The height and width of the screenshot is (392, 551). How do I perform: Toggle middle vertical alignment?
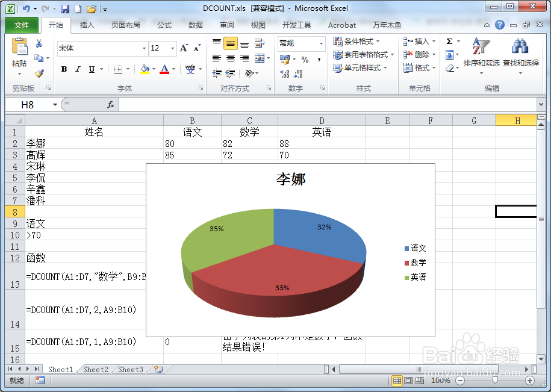[x=231, y=43]
